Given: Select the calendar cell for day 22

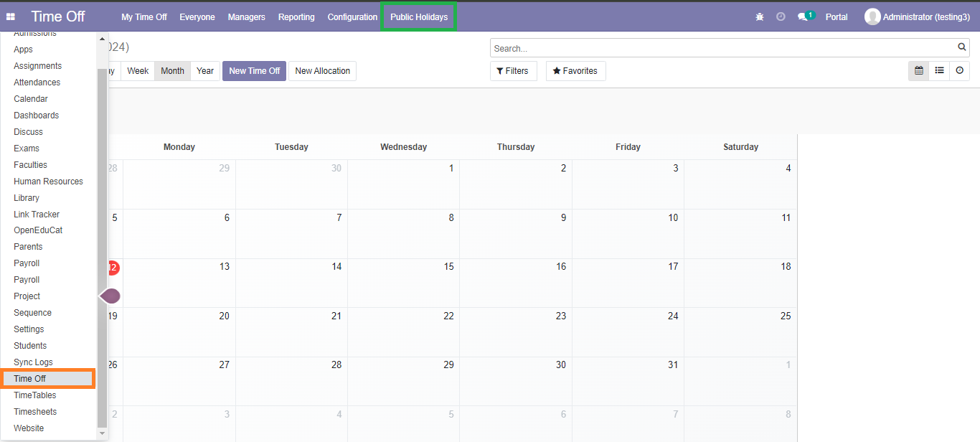Looking at the screenshot, I should 404,332.
